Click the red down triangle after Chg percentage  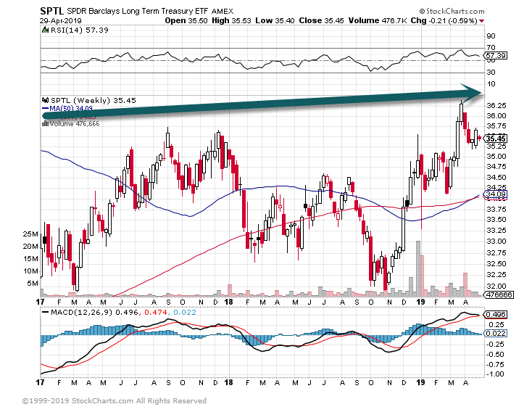481,21
